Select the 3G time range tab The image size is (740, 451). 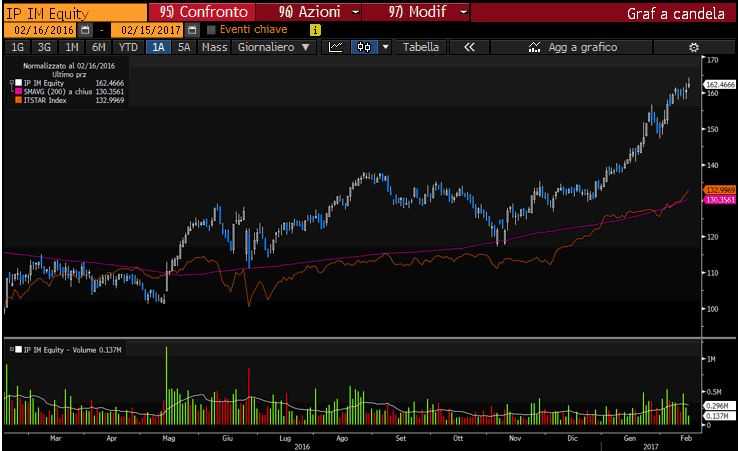coord(44,47)
